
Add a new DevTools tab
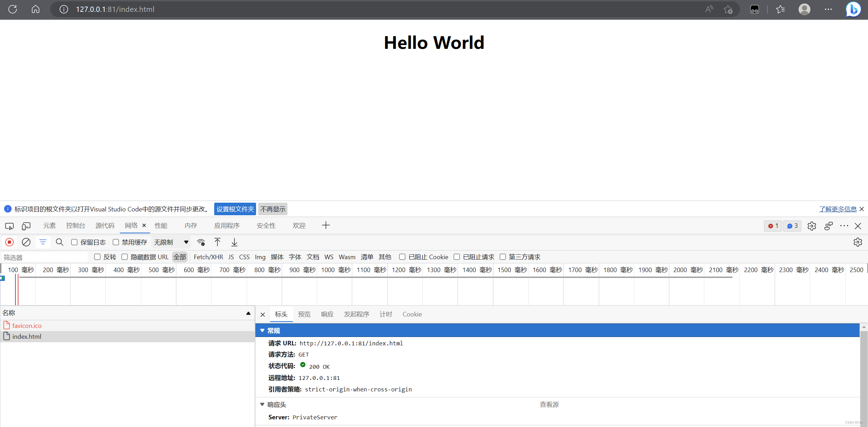pos(326,225)
